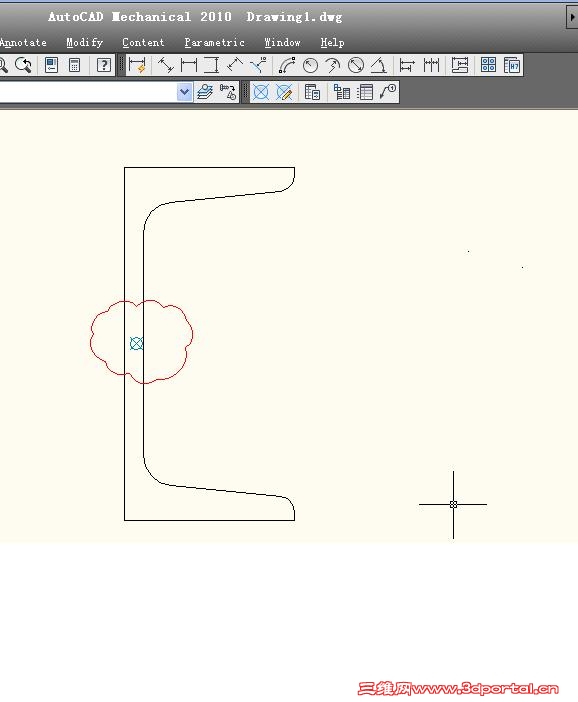The height and width of the screenshot is (702, 578).
Task: Select the Aligned dimension tool
Action: 166,65
